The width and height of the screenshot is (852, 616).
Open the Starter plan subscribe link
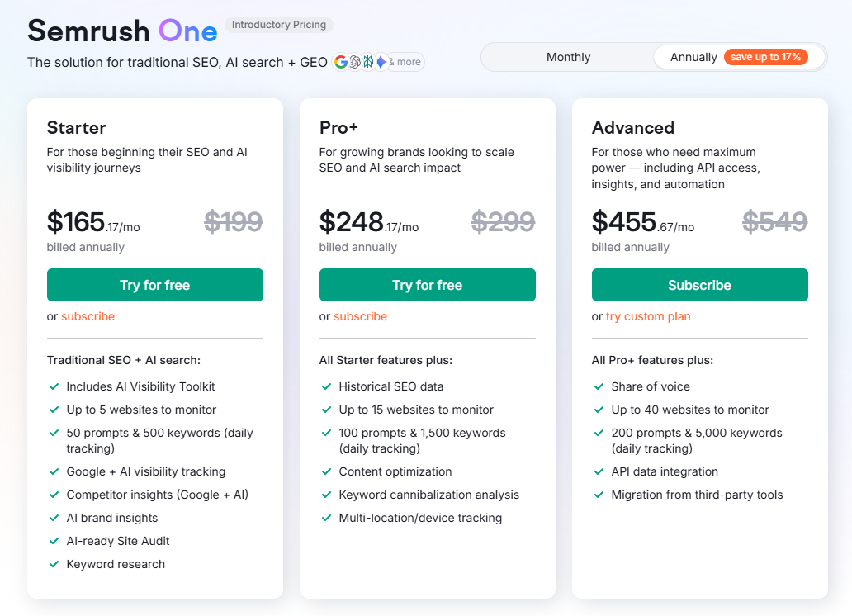click(x=88, y=316)
